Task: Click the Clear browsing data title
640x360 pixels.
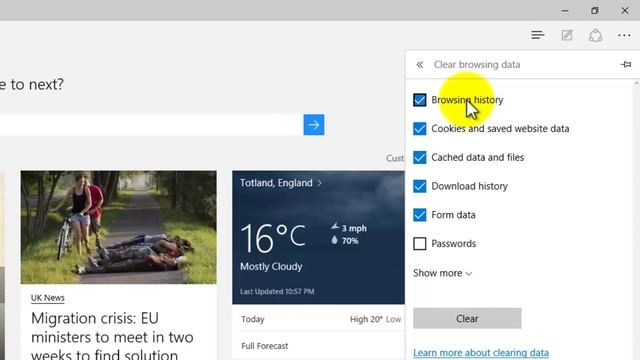Action: click(x=477, y=64)
